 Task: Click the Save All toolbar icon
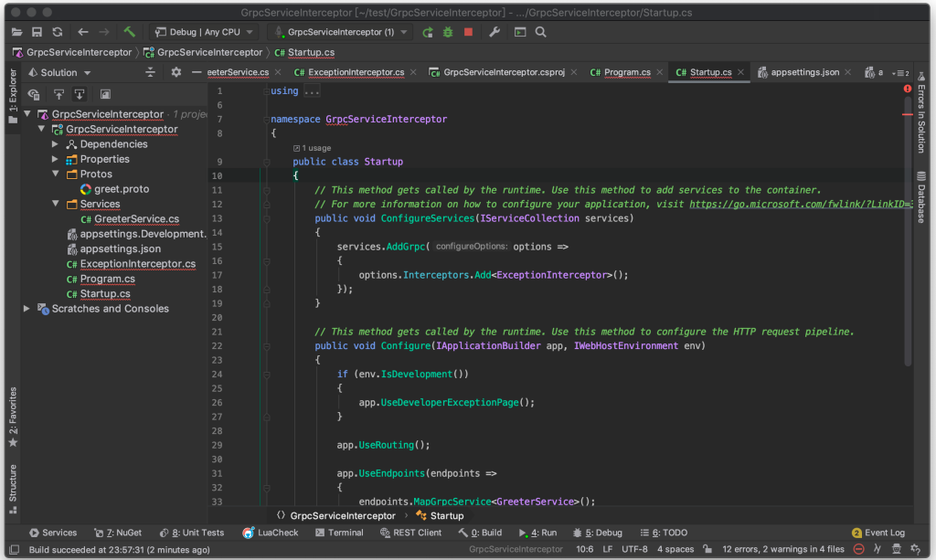37,32
